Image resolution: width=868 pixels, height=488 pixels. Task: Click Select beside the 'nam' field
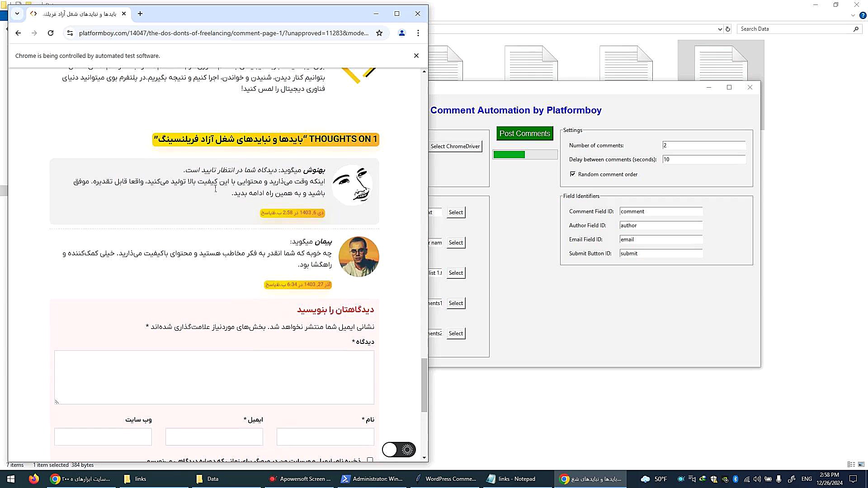click(x=456, y=243)
